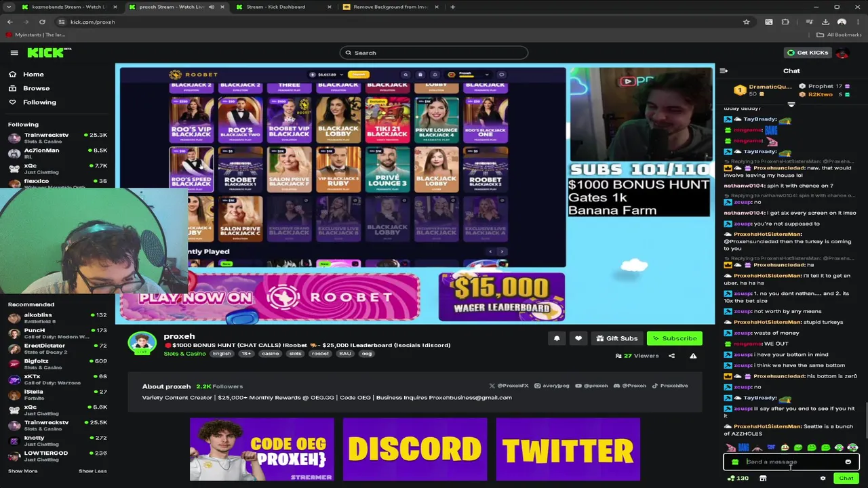The width and height of the screenshot is (868, 488).
Task: Reload the page
Action: point(42,22)
